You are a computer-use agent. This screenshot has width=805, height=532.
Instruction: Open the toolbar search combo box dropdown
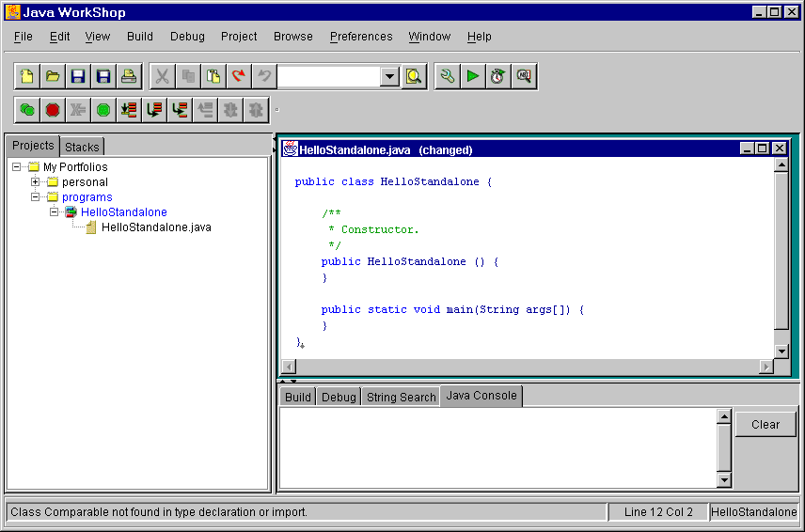(x=390, y=77)
